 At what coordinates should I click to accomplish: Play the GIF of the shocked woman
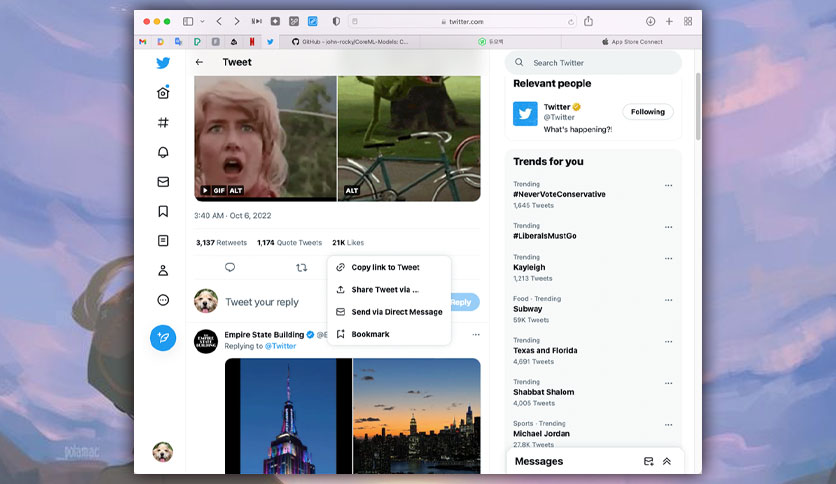click(205, 190)
